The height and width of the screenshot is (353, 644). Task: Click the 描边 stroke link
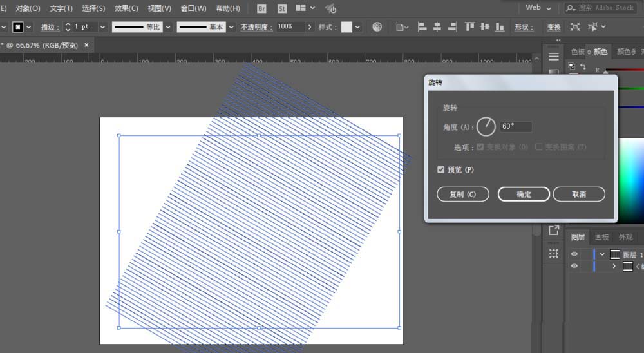pos(50,27)
